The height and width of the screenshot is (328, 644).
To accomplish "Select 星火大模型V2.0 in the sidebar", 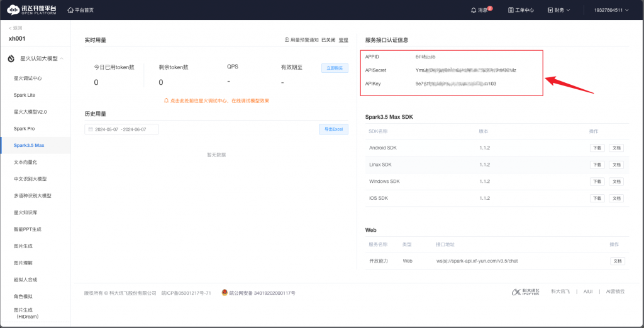I will (30, 112).
